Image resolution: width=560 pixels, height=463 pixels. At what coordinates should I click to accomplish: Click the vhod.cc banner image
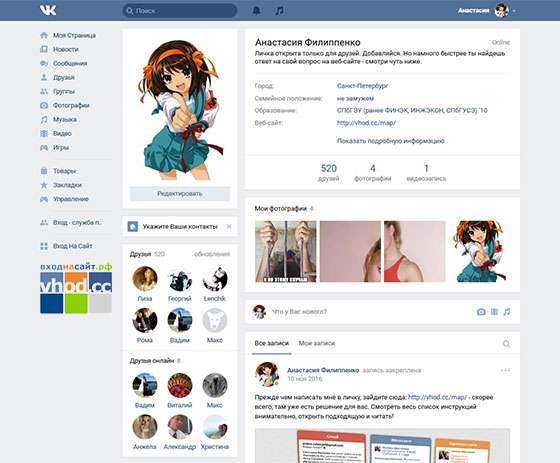[x=76, y=288]
